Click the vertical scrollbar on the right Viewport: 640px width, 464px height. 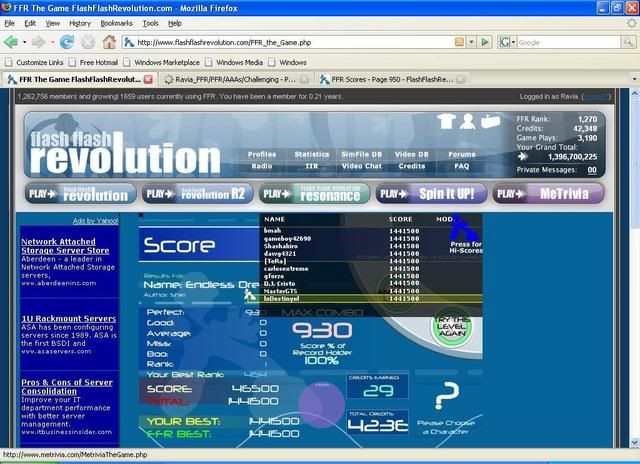coord(632,250)
